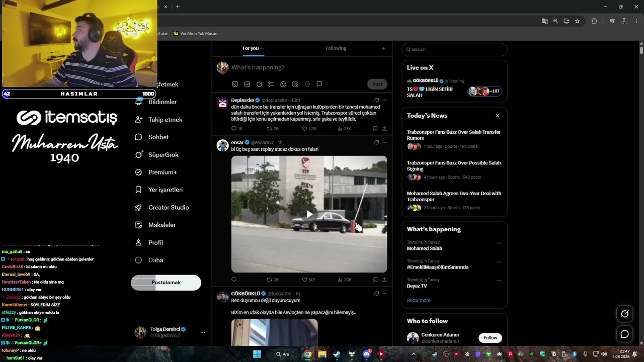This screenshot has width=644, height=362.
Task: Open the more menu on Deplasske post
Action: [384, 100]
